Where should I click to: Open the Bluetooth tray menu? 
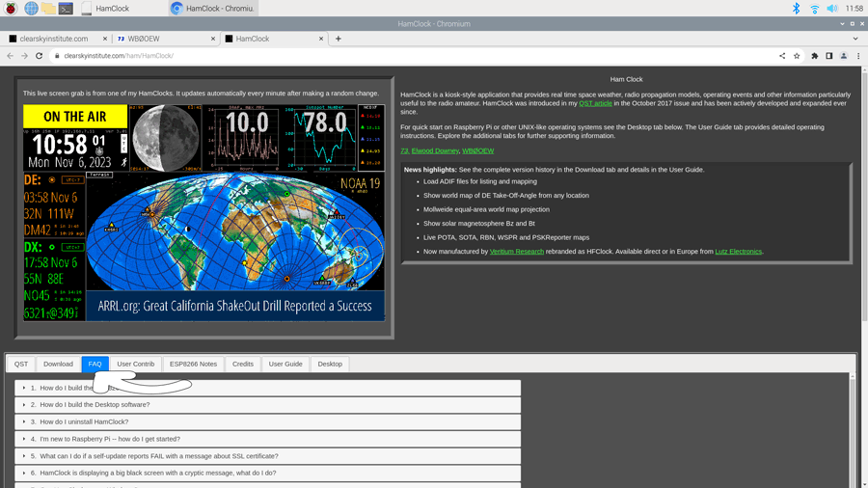pyautogui.click(x=796, y=9)
